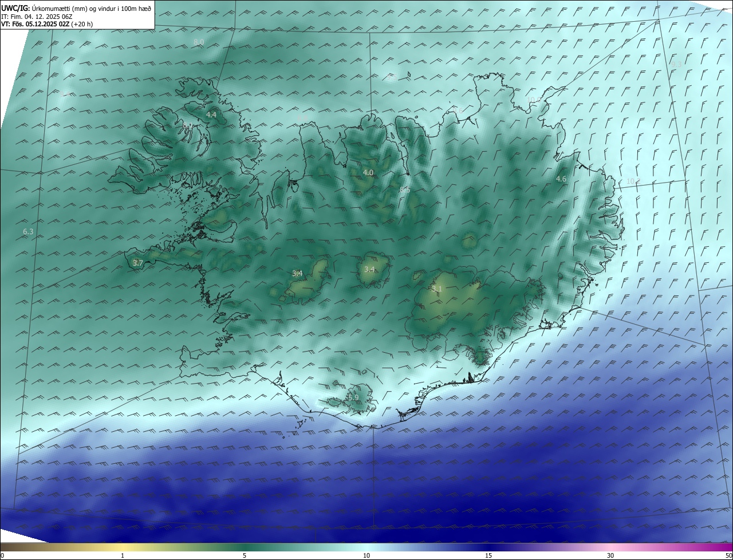Click the 1 tick on the colour scale
733x560 pixels.
123,555
